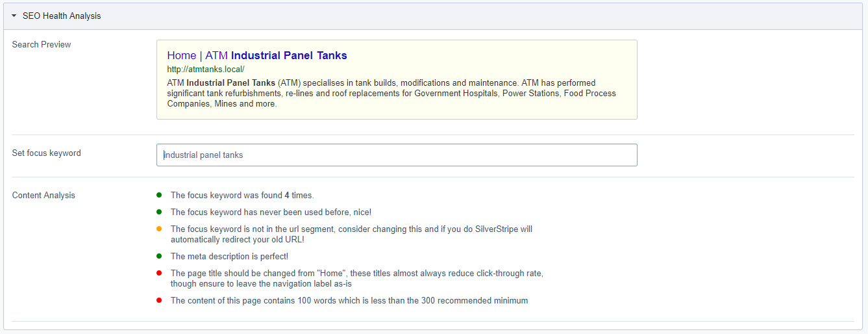Screen dimensions: 868x334
Task: Select the 'focus keyword was found 4 times' message
Action: point(242,195)
